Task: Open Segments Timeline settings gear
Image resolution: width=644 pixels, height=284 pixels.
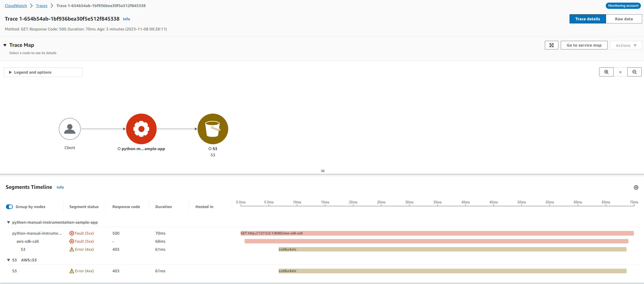Action: 636,188
